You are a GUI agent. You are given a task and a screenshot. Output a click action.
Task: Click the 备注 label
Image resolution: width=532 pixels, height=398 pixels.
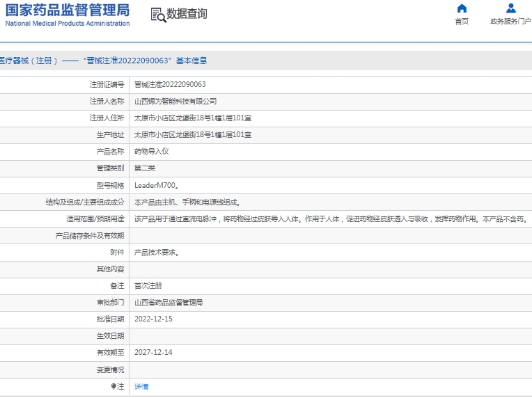pos(118,286)
